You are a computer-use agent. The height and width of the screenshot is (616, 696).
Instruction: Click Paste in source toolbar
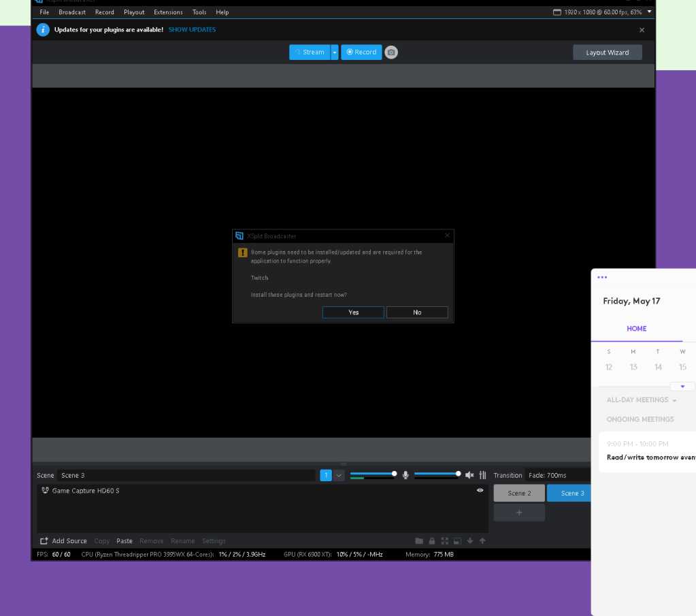(x=125, y=541)
